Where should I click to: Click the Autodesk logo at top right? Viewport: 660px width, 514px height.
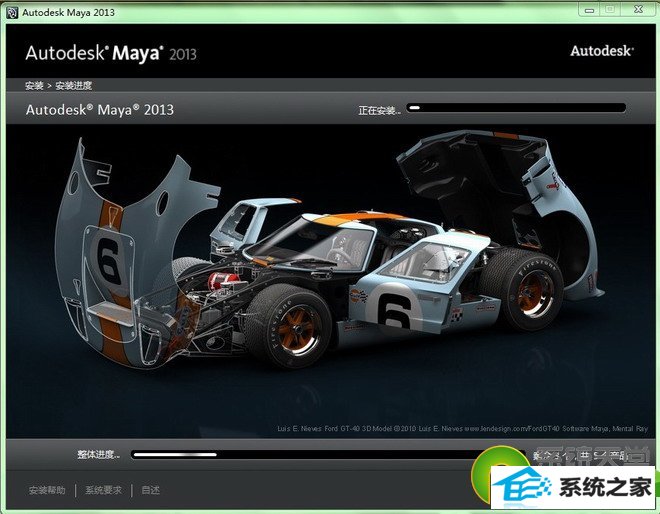point(602,51)
